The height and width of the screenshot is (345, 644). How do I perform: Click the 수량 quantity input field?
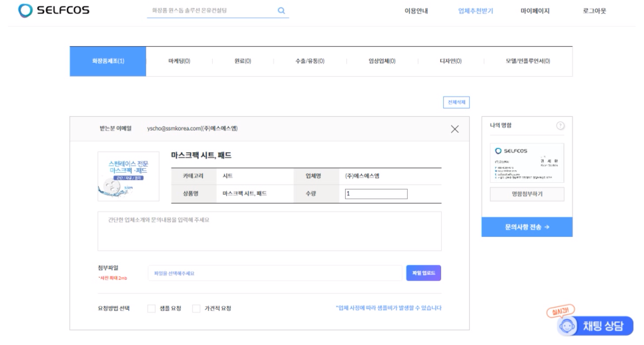[376, 194]
